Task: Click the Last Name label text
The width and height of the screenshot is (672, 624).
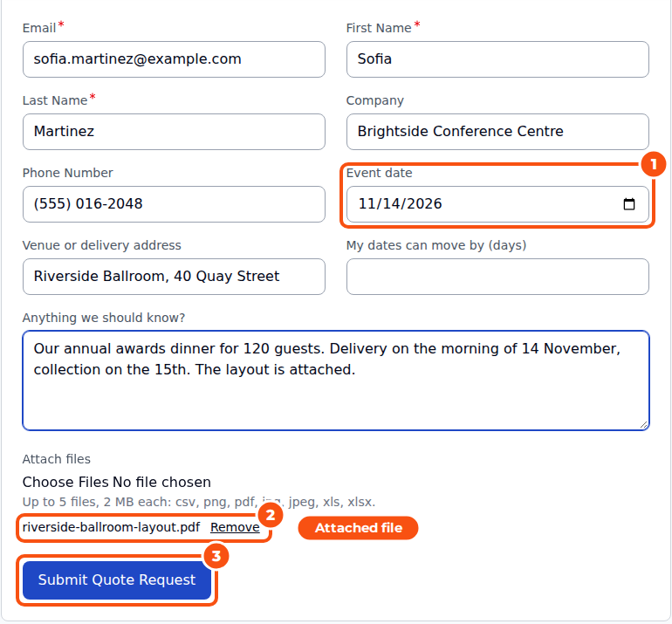Action: [55, 100]
